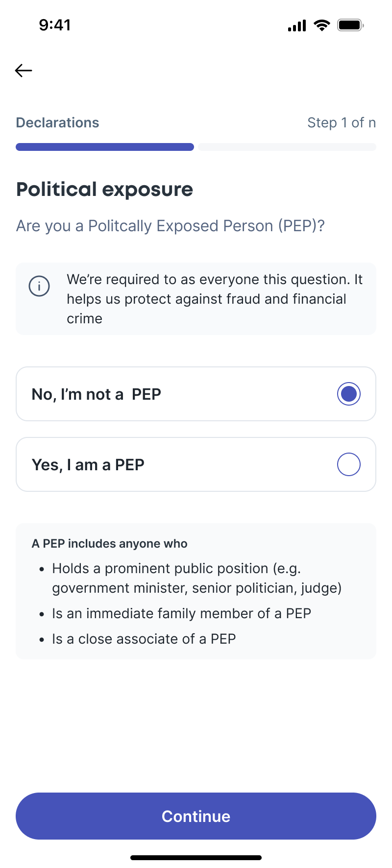
Task: Select the "Yes, I am a PEP" radio button
Action: pos(349,464)
